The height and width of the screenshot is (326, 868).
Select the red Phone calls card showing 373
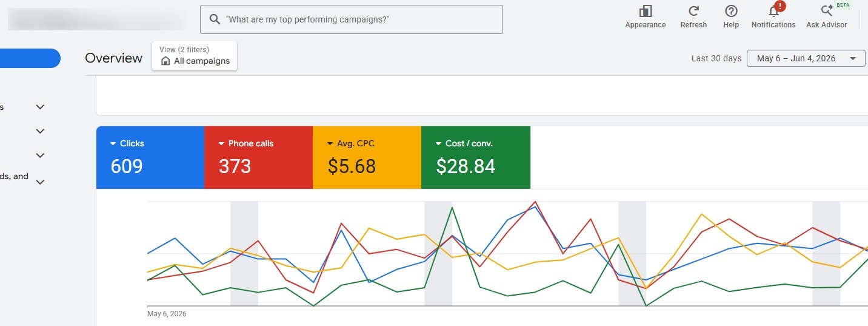(x=258, y=157)
